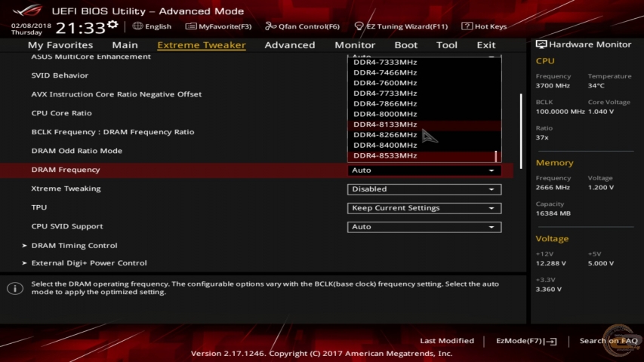
Task: Select the CPU SVID Support label
Action: [67, 226]
